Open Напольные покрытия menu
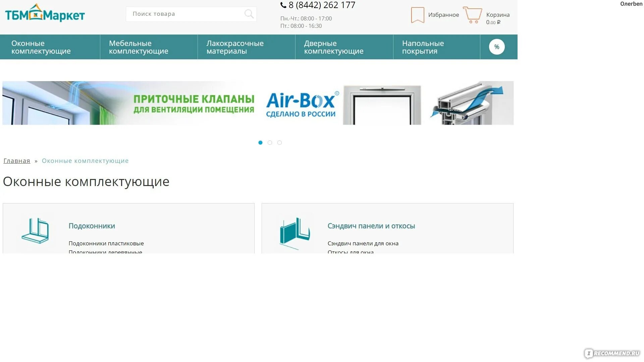644x362 pixels. [x=437, y=47]
